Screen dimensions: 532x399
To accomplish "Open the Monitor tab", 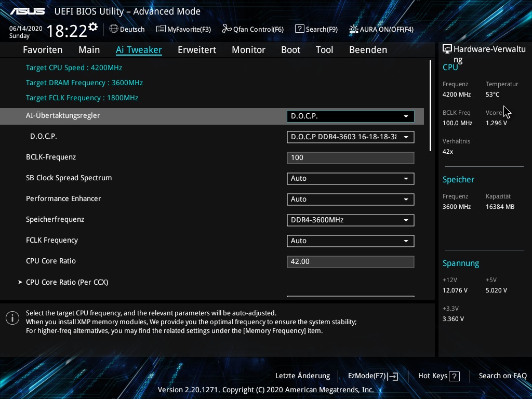I will 249,50.
